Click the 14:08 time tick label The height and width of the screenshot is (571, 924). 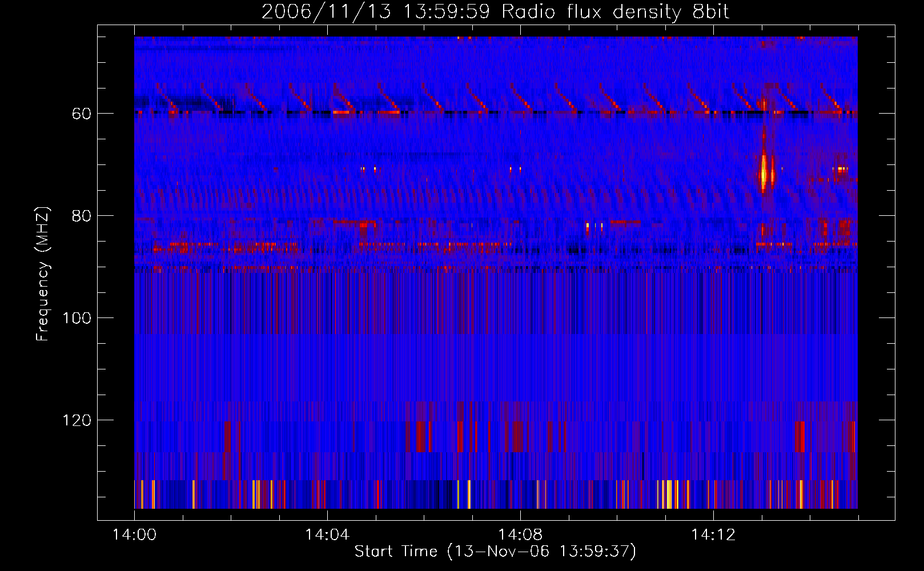pyautogui.click(x=520, y=534)
